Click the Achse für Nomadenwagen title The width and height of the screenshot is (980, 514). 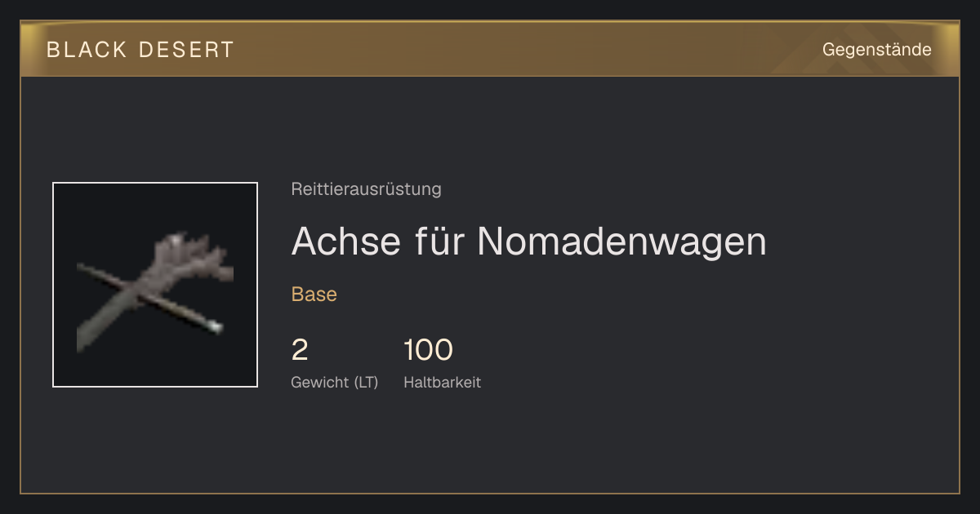[529, 241]
